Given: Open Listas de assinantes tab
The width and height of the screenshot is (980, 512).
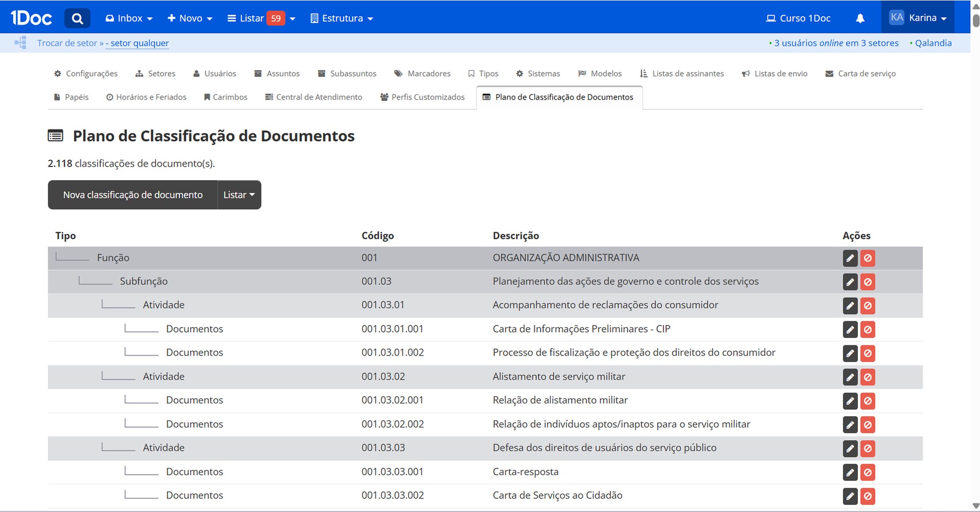Looking at the screenshot, I should 682,74.
